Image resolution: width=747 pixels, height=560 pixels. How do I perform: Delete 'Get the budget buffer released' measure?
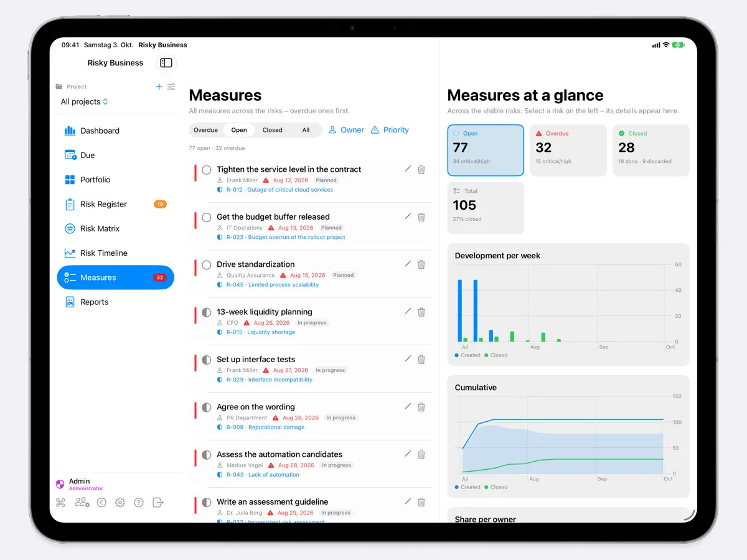point(421,217)
